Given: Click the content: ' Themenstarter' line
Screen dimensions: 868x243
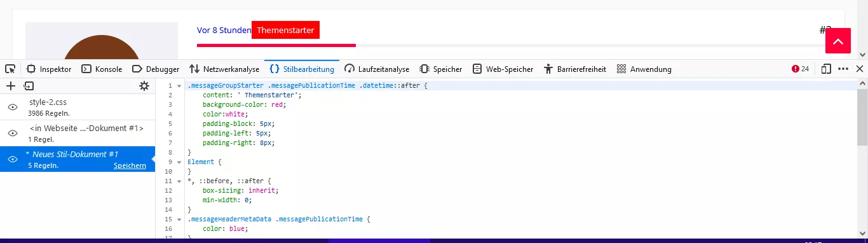Looking at the screenshot, I should pyautogui.click(x=252, y=95).
